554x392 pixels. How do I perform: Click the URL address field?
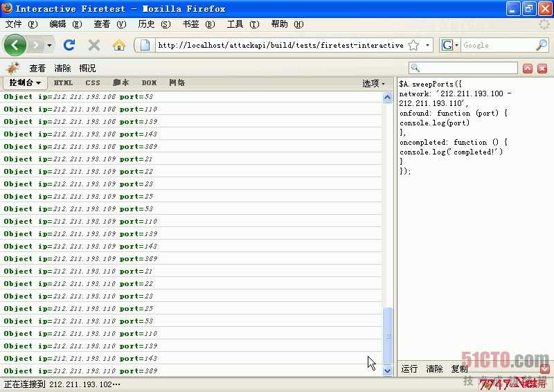281,45
